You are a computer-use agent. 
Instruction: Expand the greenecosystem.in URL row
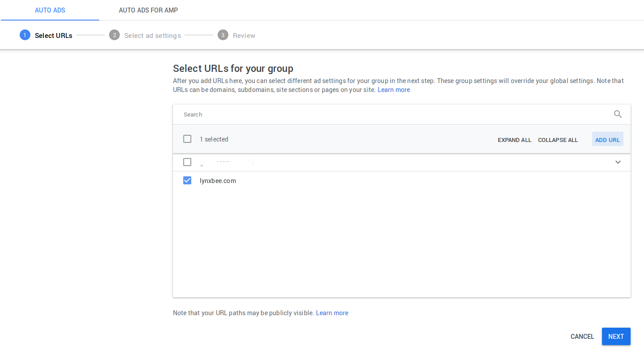(618, 162)
